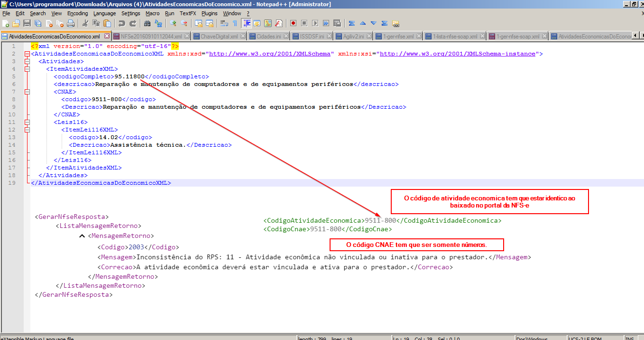Click the codigo value 9511-800 on line 8
The image size is (644, 340).
[x=107, y=100]
